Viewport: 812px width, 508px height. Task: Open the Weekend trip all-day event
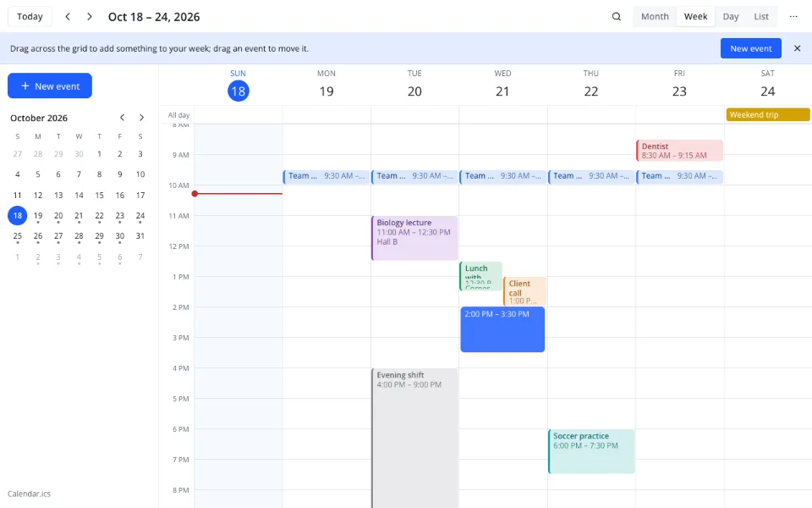tap(768, 114)
